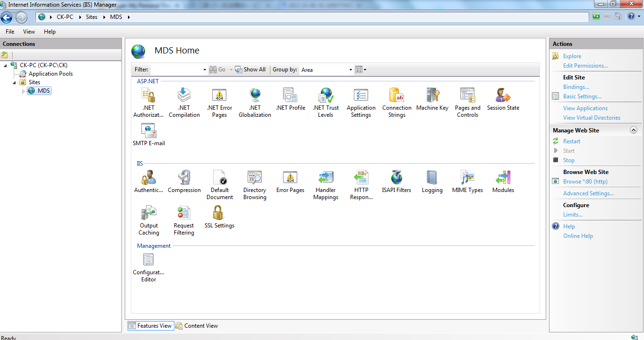
Task: Restart the web site
Action: (572, 141)
